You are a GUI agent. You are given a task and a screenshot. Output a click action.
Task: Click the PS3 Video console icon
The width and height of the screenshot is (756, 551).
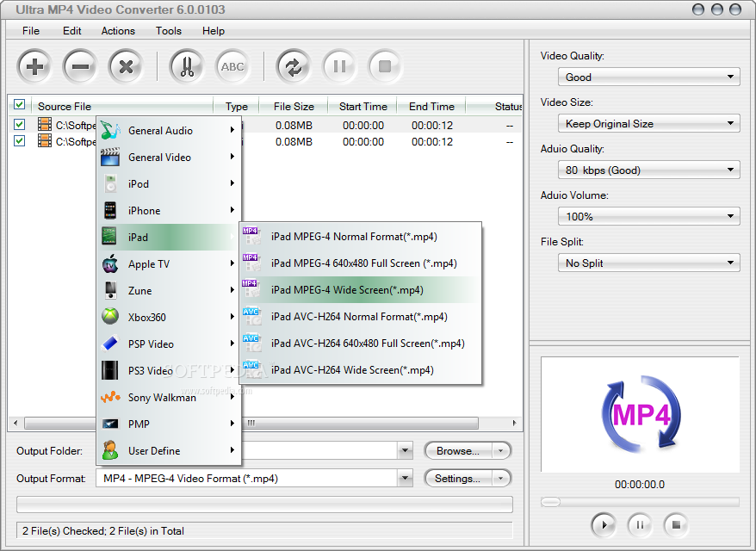tap(110, 370)
